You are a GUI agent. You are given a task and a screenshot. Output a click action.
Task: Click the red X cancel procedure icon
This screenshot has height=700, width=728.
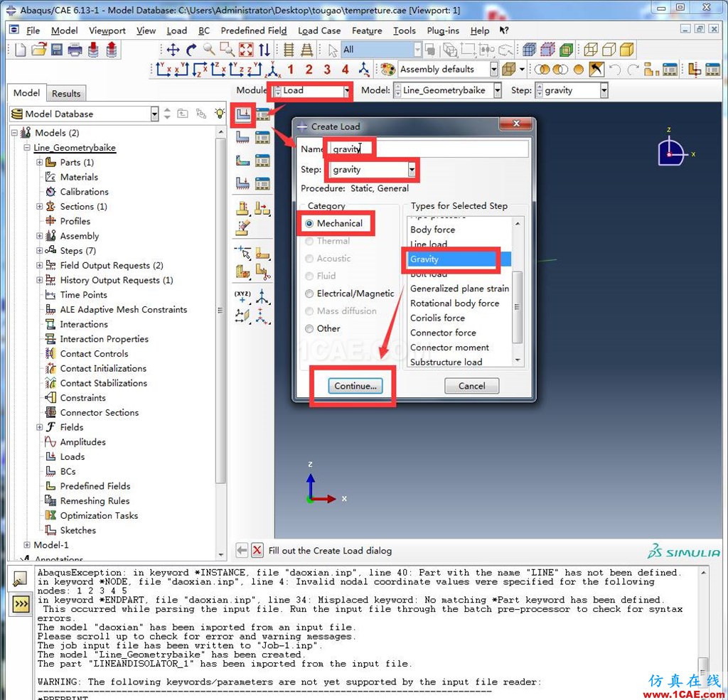click(x=257, y=551)
